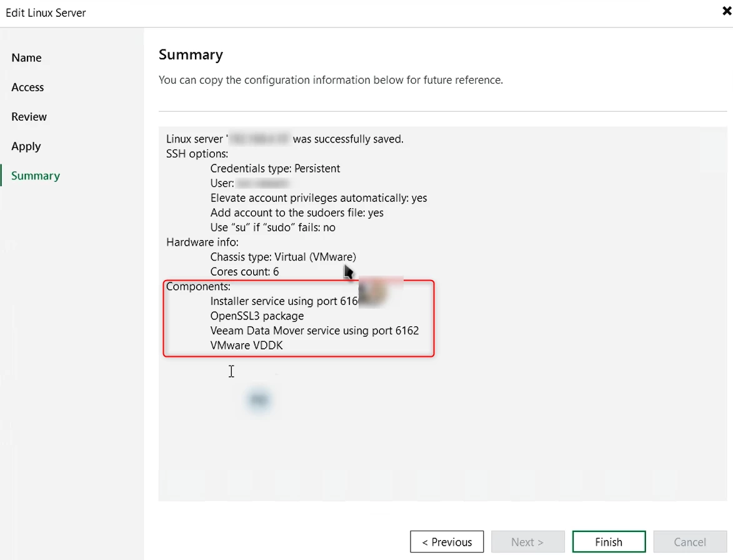
Task: Click the 'You can copy the configuration information' description
Action: coord(331,80)
